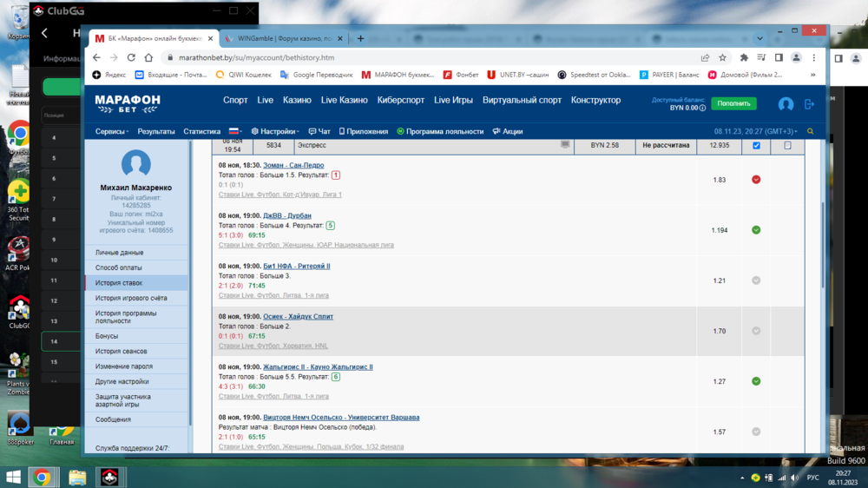868x488 pixels.
Task: Select История игрового счёта in sidebar
Action: click(x=131, y=298)
